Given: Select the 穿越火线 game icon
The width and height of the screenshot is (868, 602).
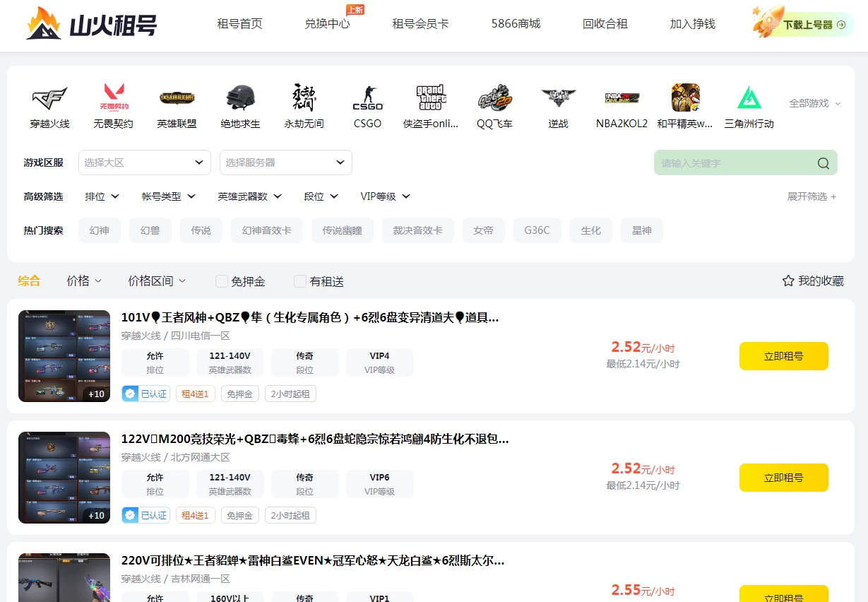Looking at the screenshot, I should 49,98.
